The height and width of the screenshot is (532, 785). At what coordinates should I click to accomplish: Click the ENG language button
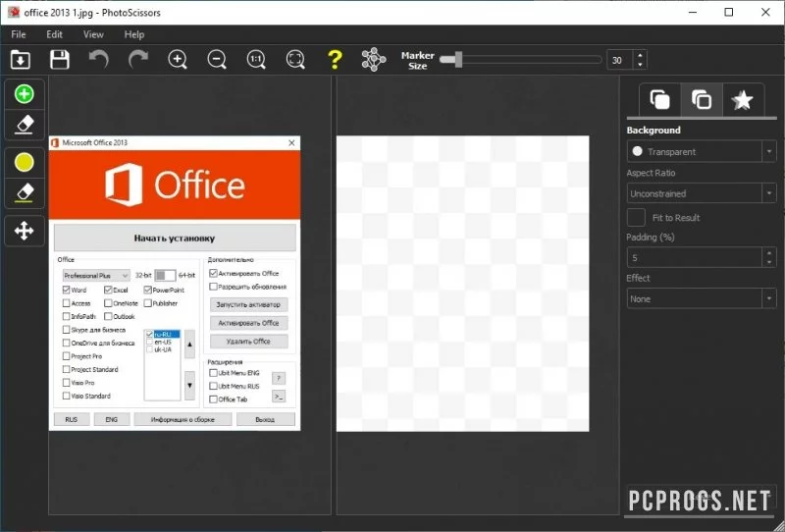[x=112, y=419]
